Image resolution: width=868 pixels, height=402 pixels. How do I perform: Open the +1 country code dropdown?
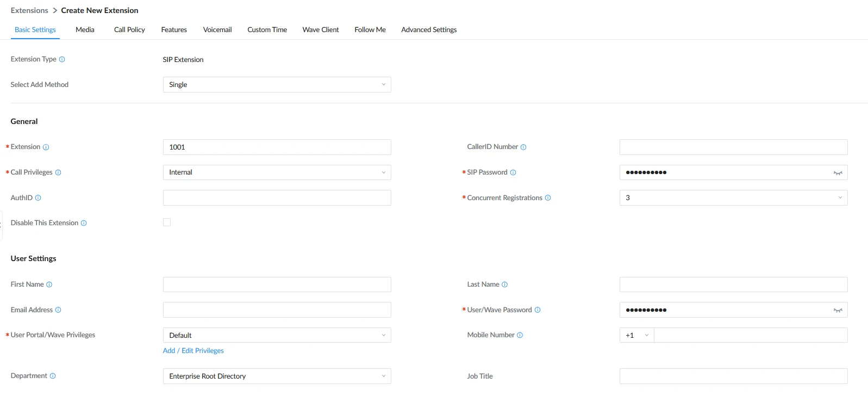(x=637, y=335)
